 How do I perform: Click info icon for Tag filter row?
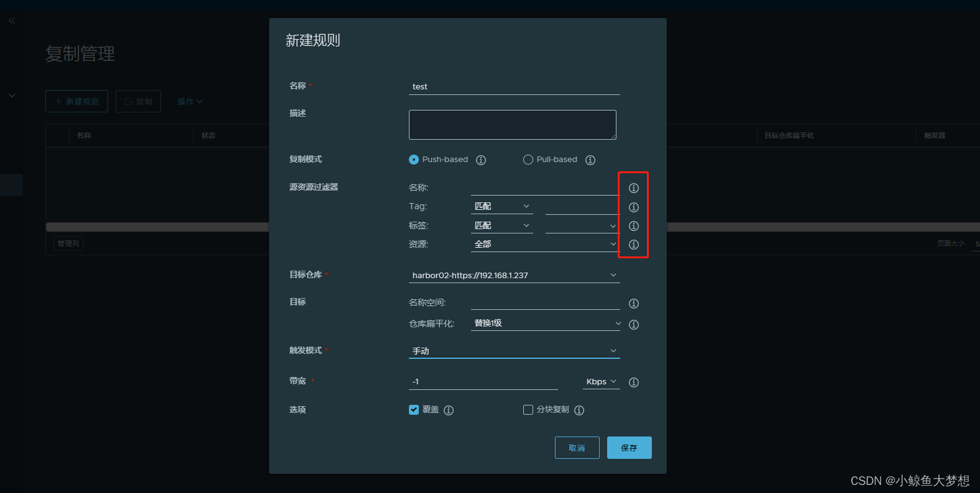click(x=634, y=207)
